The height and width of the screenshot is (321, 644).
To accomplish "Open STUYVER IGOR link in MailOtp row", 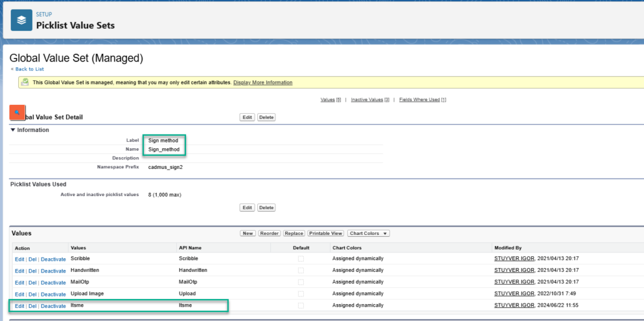I will point(514,282).
